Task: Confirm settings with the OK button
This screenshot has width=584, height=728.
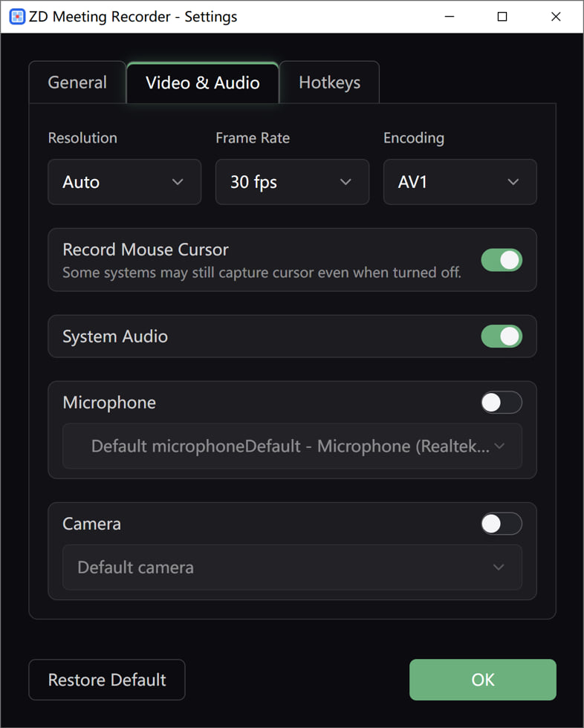Action: click(482, 680)
